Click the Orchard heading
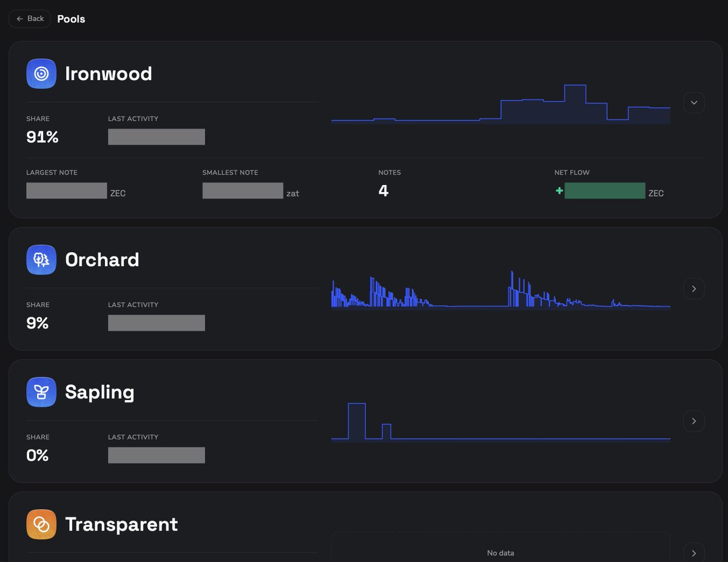The height and width of the screenshot is (562, 728). pos(102,260)
